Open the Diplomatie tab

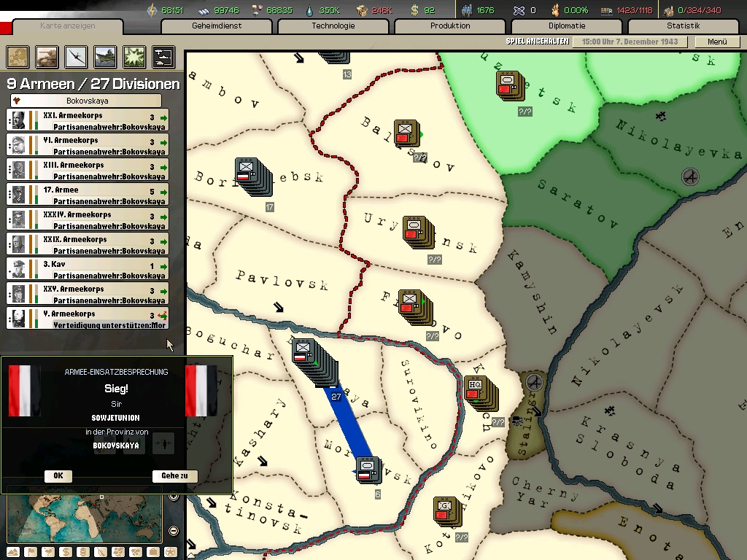click(567, 26)
